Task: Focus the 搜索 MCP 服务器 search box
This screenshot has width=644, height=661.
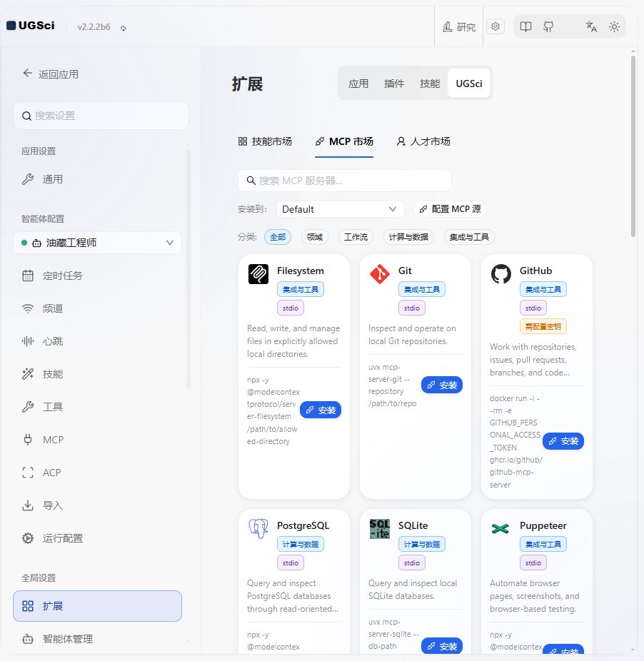Action: coord(345,181)
